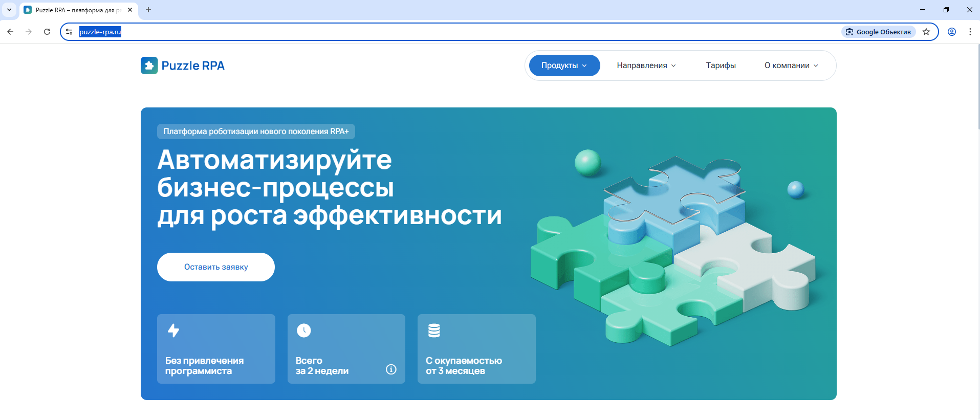The width and height of the screenshot is (980, 419).
Task: Open the Тарифы menu item
Action: point(721,65)
